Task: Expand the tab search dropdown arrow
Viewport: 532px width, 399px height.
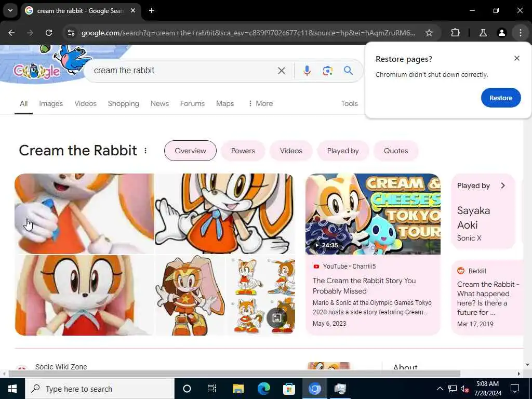Action: coord(10,10)
